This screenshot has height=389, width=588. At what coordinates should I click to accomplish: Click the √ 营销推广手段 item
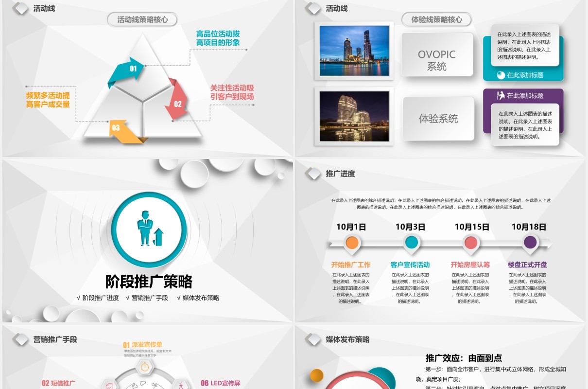coord(147,298)
